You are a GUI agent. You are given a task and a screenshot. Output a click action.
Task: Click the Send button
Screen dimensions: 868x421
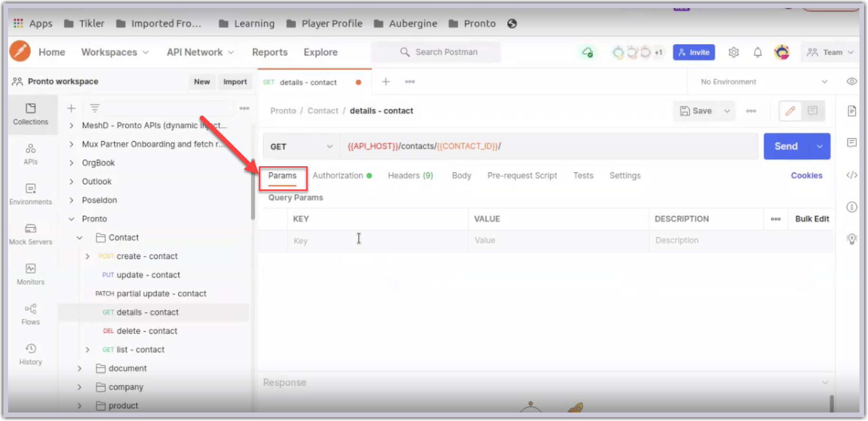tap(786, 146)
